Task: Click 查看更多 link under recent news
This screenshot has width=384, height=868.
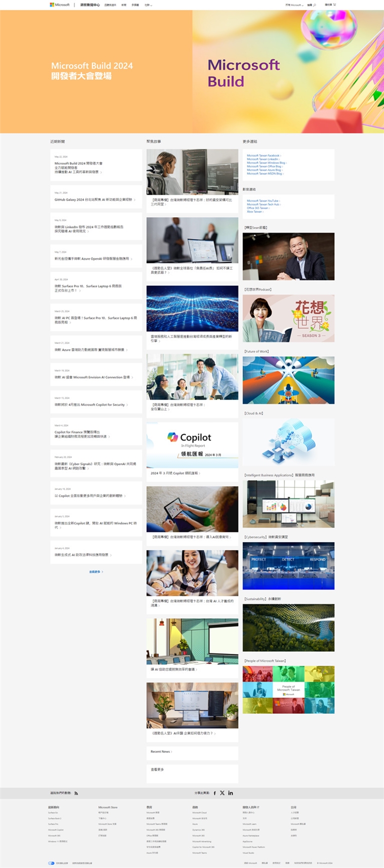Action: (x=96, y=572)
